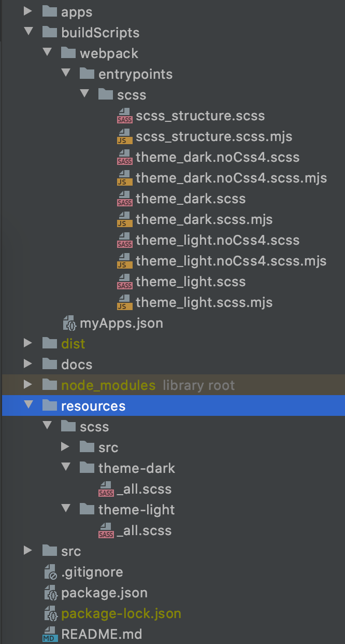The width and height of the screenshot is (345, 644).
Task: Click the package-lock.json file icon
Action: pyautogui.click(x=51, y=613)
